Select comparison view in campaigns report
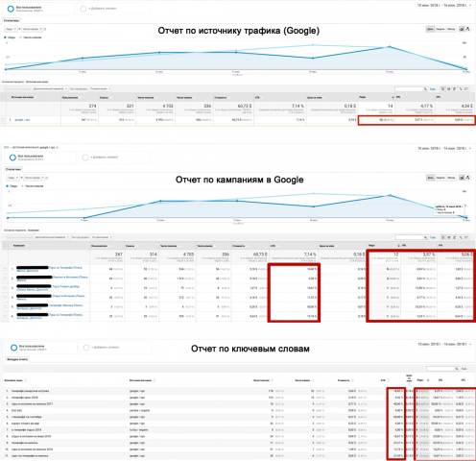 pyautogui.click(x=461, y=237)
